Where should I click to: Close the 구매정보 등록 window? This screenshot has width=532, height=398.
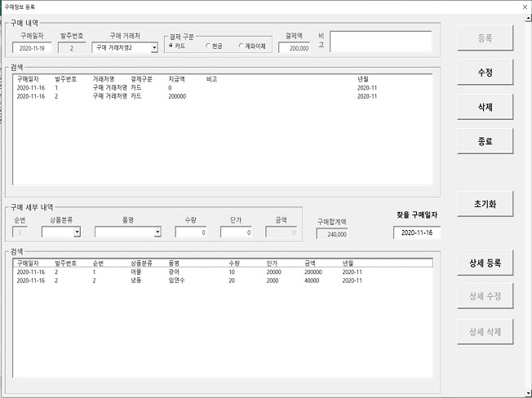pyautogui.click(x=523, y=7)
